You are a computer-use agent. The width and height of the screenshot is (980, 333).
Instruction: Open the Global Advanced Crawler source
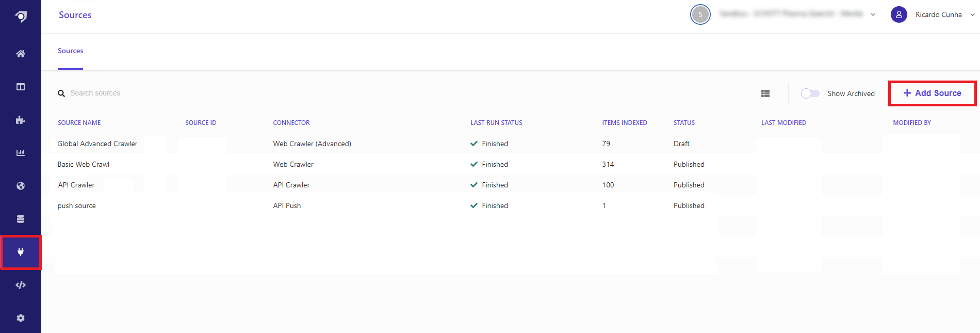pyautogui.click(x=97, y=144)
